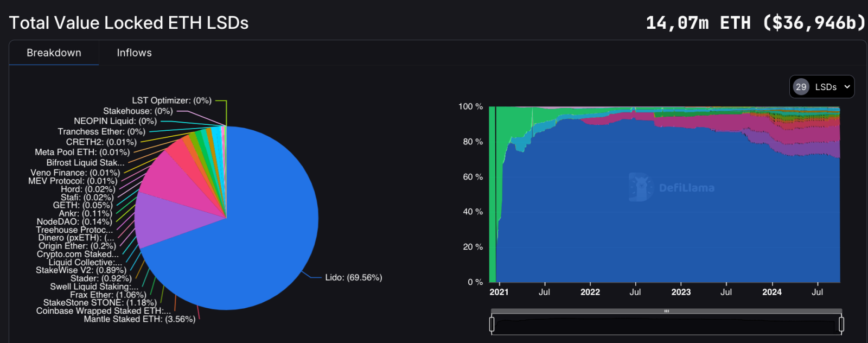868x343 pixels.
Task: Click the Treehouse Protoc... label
Action: pos(74,230)
